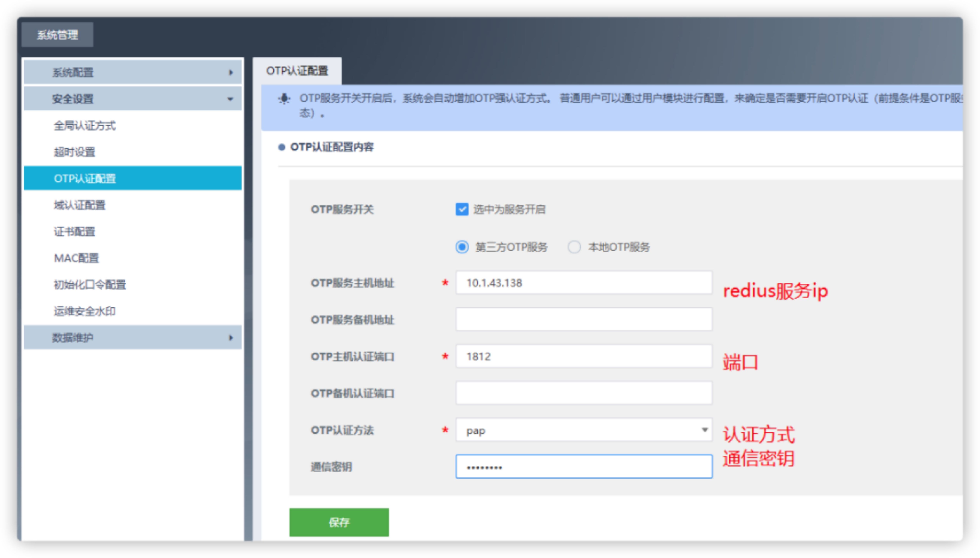Open 运维安全水印 in the sidebar
This screenshot has height=558, width=980.
pos(85,311)
